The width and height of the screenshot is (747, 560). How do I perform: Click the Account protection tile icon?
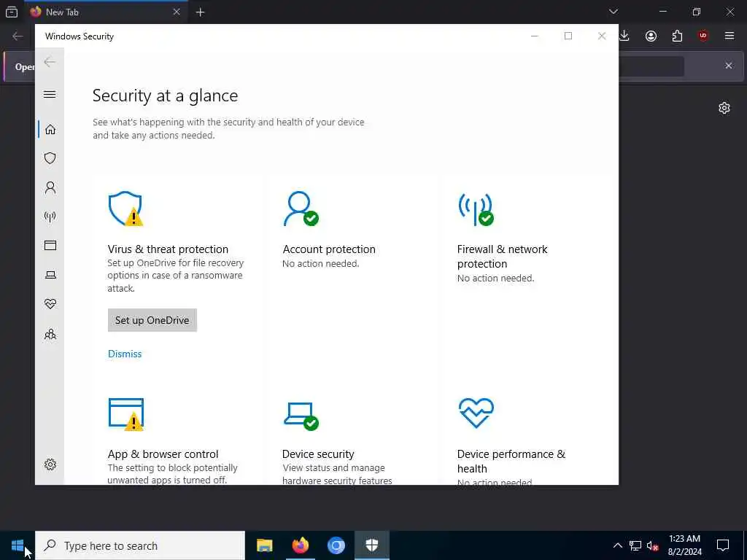coord(301,209)
